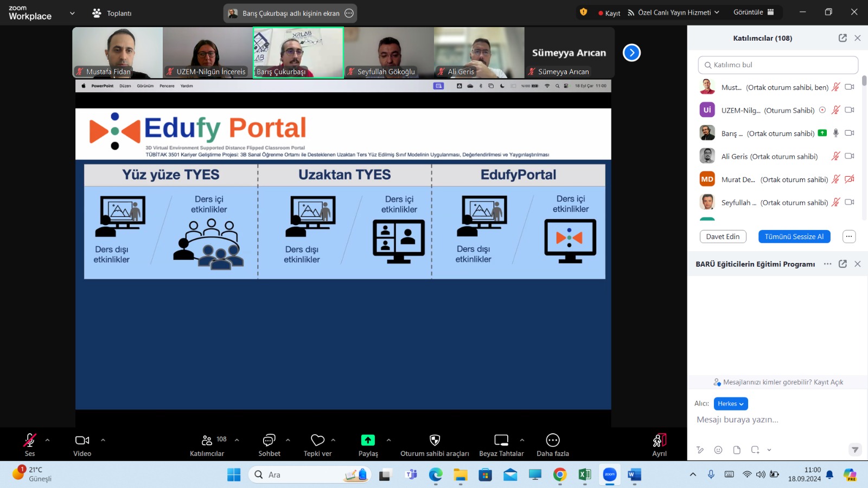Open the chat text formatting icon

tap(700, 450)
